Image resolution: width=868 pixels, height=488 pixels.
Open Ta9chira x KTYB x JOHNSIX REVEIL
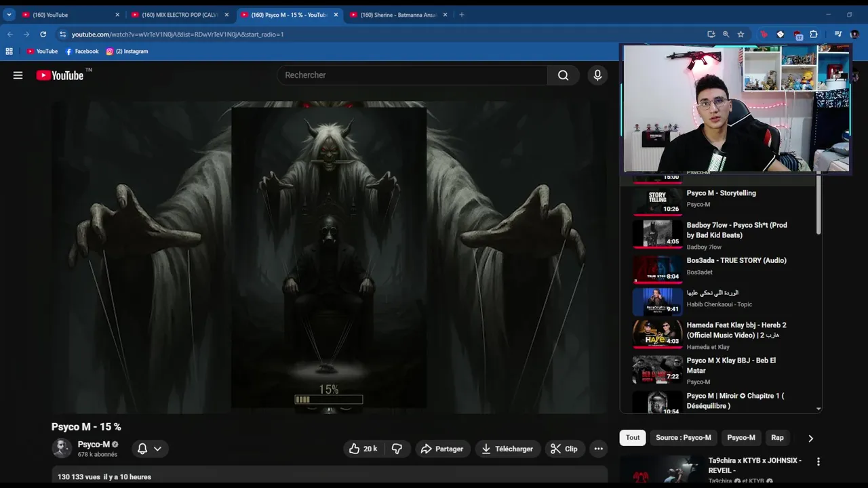[755, 465]
